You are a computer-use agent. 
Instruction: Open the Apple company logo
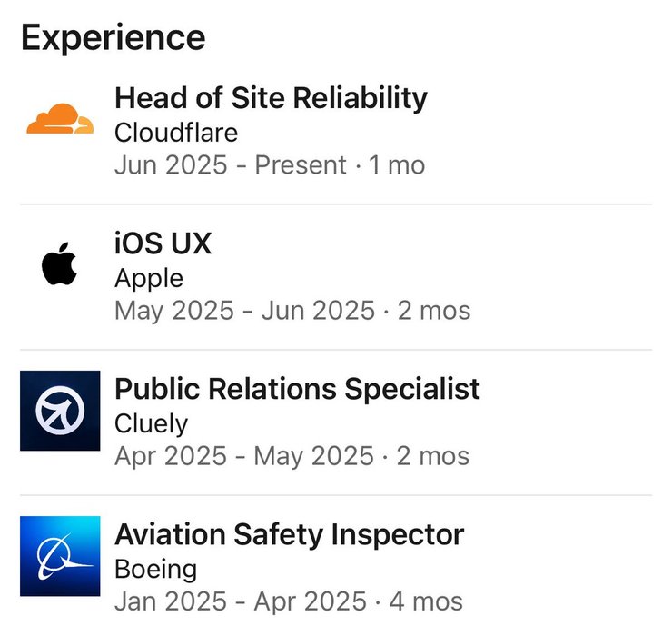click(60, 263)
